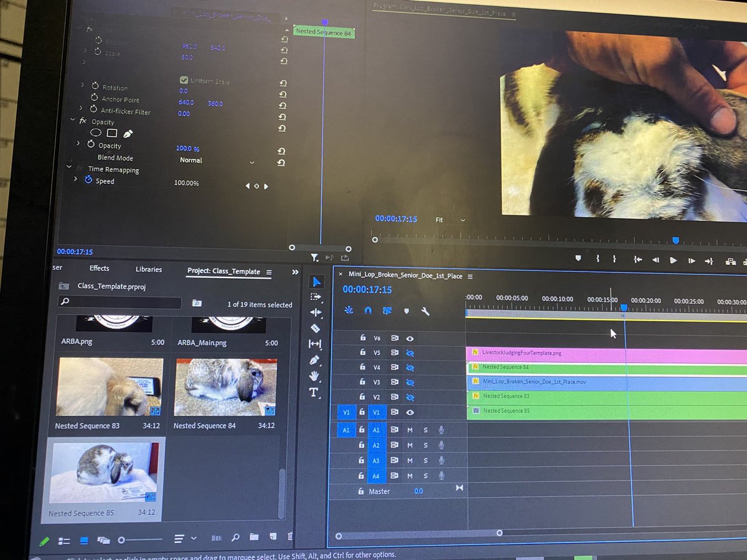Screen dimensions: 747x560
Task: Click Opacity value 100.0 %
Action: point(187,149)
